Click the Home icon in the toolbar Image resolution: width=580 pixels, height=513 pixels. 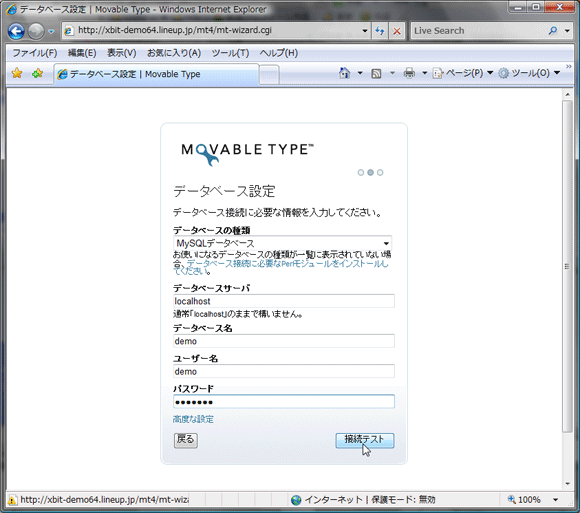[344, 73]
